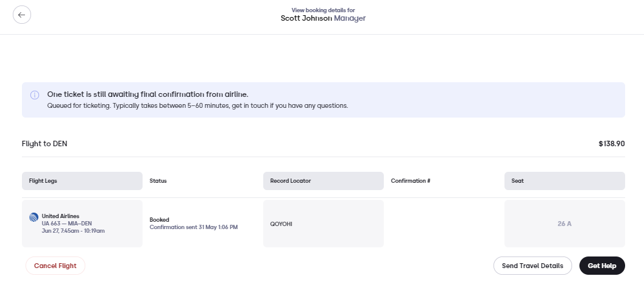Open UA 663 MIA–DEN flight leg
This screenshot has height=290, width=644.
pyautogui.click(x=82, y=224)
